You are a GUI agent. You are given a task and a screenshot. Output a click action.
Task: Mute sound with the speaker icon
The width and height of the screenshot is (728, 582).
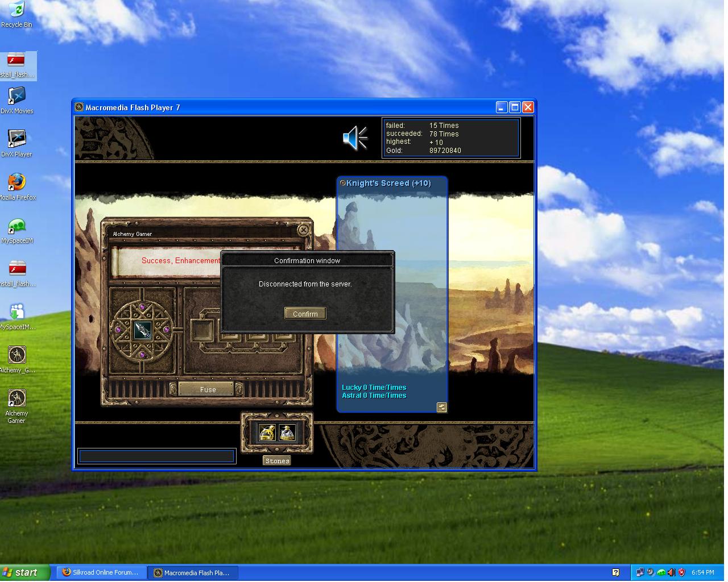pyautogui.click(x=355, y=138)
